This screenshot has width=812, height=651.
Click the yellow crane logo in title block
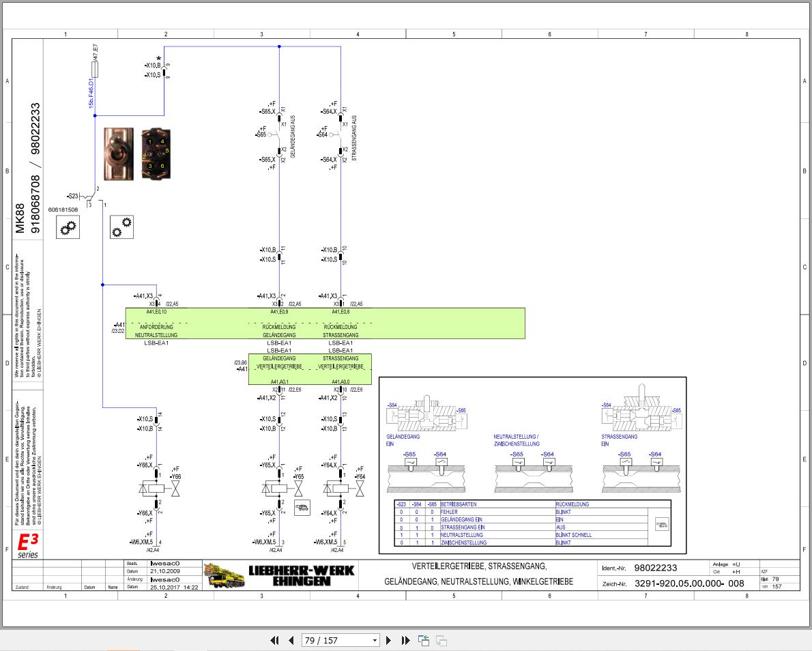pos(224,575)
